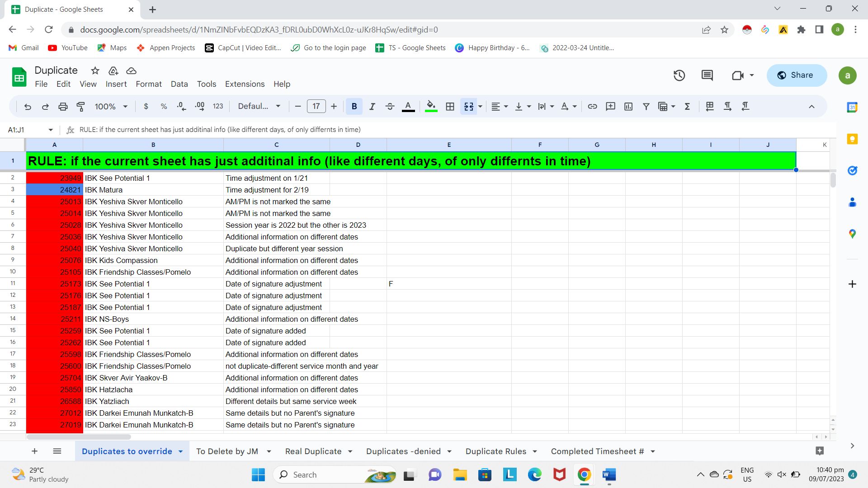Click the increase font size plus button
This screenshot has width=868, height=488.
(x=334, y=107)
